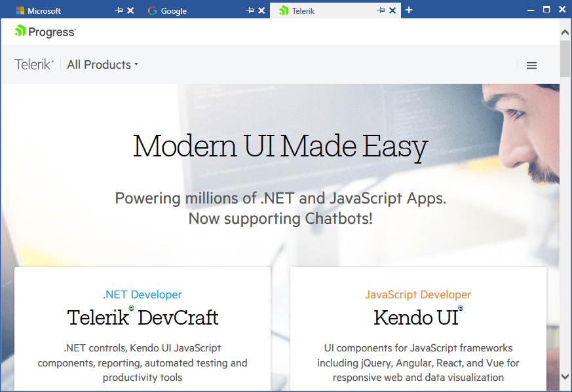Pin the Google tab

(250, 10)
